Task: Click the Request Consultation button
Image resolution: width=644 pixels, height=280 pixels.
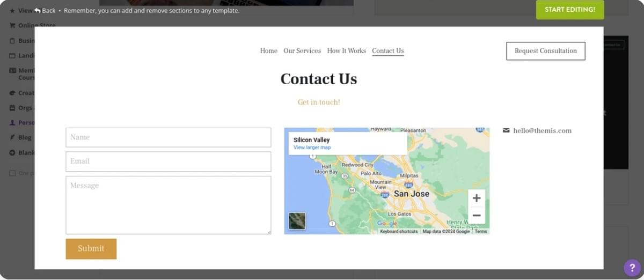Action: 546,51
